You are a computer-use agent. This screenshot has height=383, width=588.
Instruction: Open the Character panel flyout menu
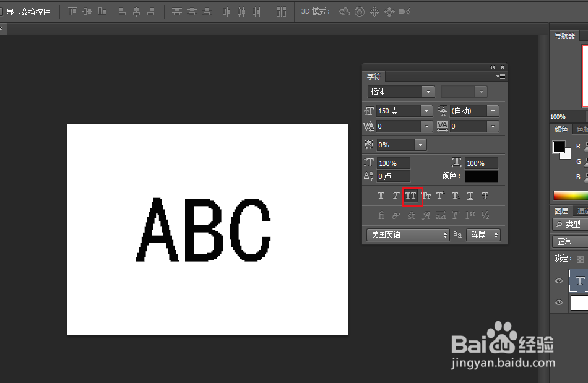[x=501, y=77]
